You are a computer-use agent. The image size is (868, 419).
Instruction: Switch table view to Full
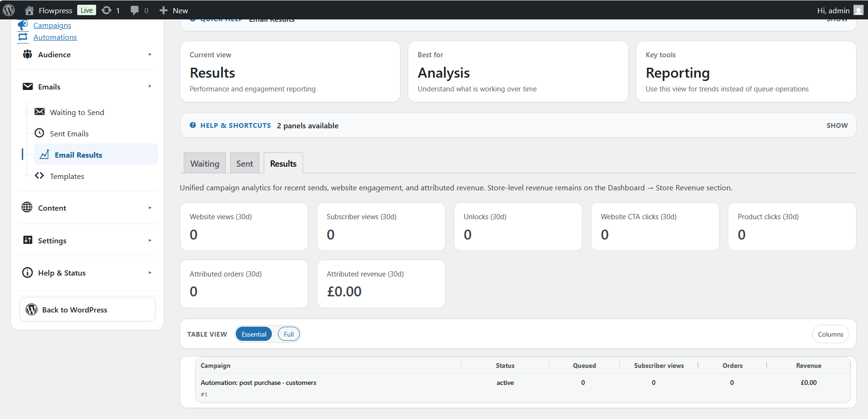(x=289, y=334)
